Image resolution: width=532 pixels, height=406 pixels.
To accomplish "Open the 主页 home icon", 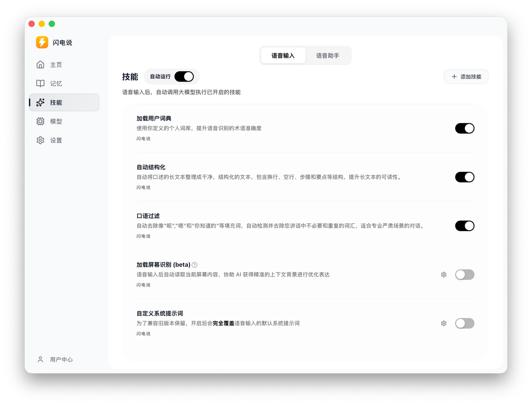I will pyautogui.click(x=40, y=65).
